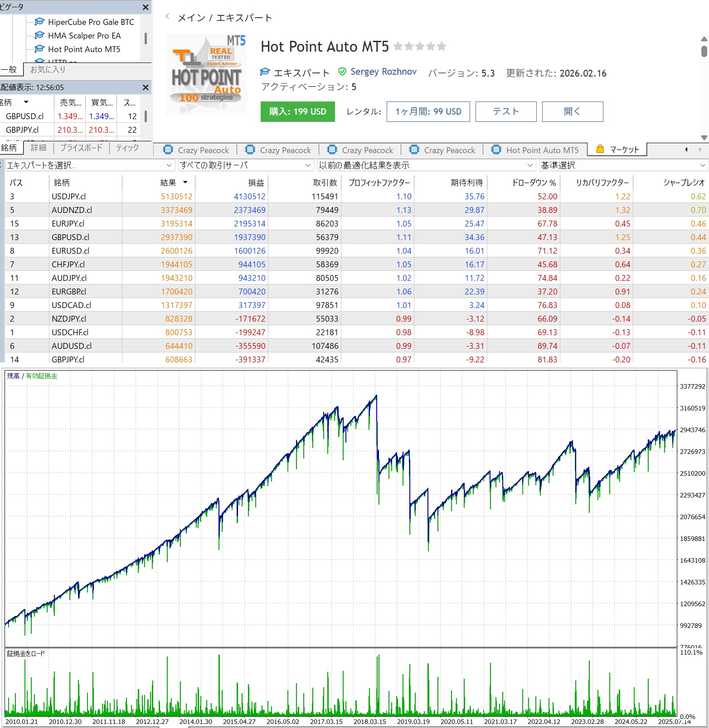Click the HMA Scalper Pro EA expert icon
The height and width of the screenshot is (728, 709).
pyautogui.click(x=40, y=35)
